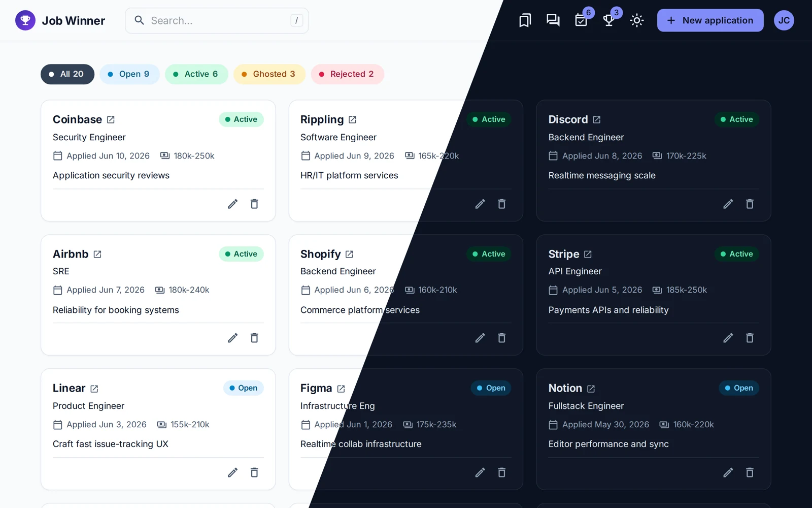Filter by Ghosted 3 applications
Viewport: 812px width, 508px height.
269,74
